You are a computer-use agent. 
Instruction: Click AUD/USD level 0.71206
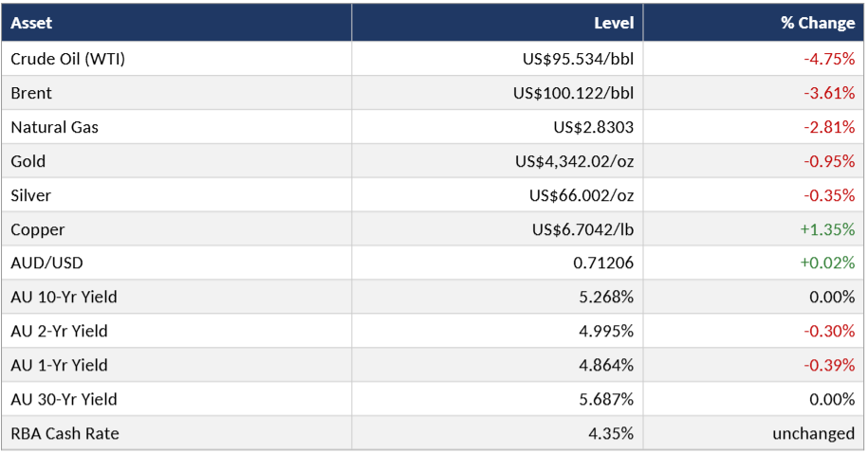pos(602,263)
